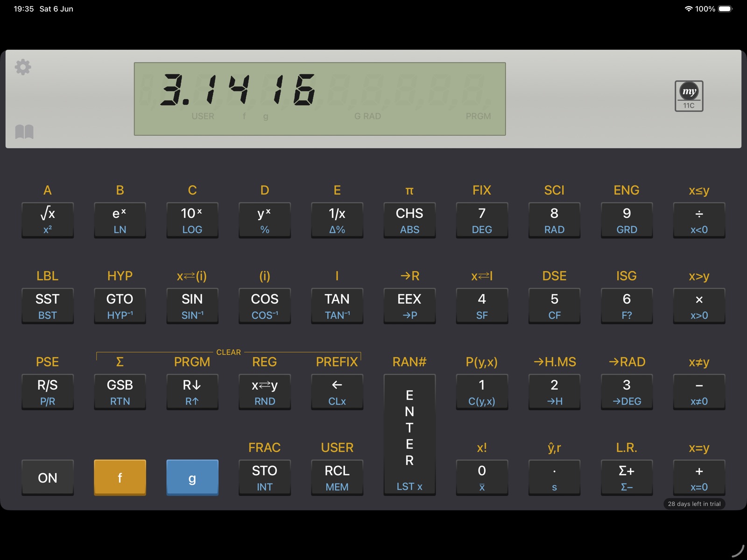Tap the battery status indicator

(726, 9)
